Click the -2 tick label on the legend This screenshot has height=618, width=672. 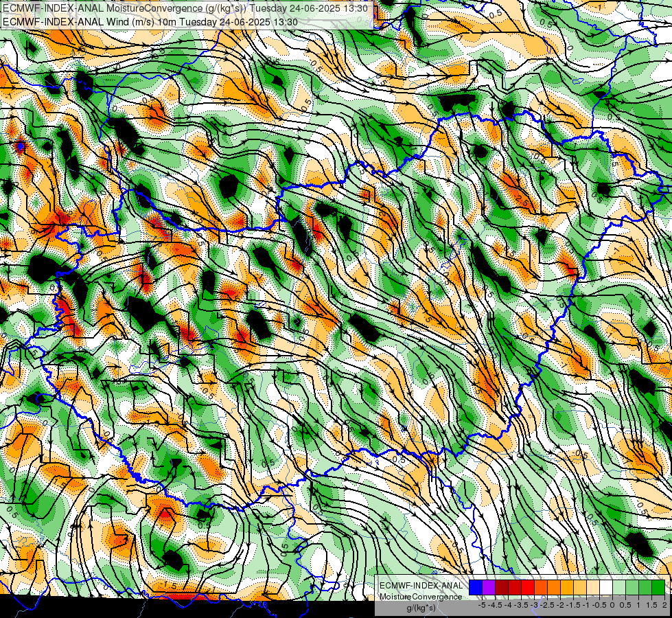[x=560, y=605]
